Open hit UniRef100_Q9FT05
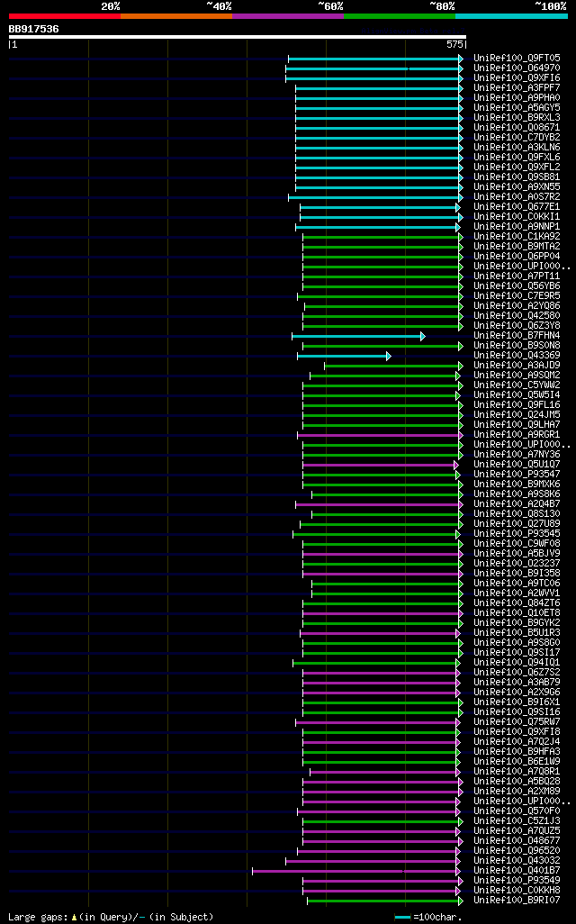The image size is (576, 924). point(517,58)
